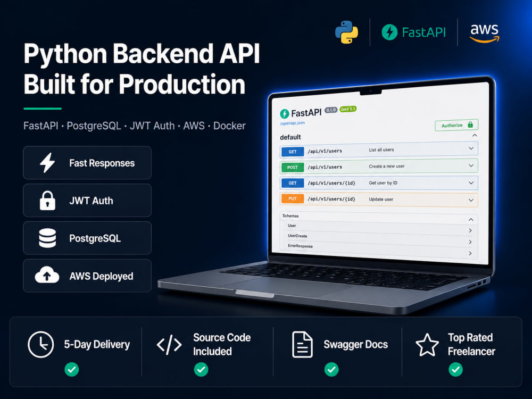Click the 'Swagger Docs' label
The height and width of the screenshot is (399, 532).
click(x=355, y=344)
